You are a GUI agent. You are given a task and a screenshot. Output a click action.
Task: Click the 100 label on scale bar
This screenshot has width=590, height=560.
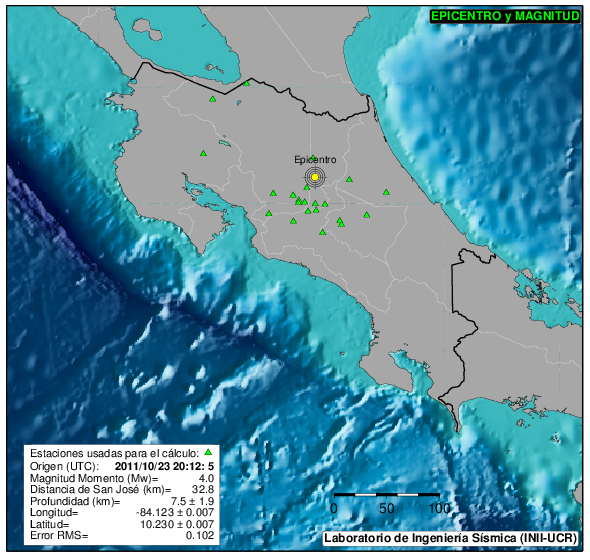pos(439,508)
